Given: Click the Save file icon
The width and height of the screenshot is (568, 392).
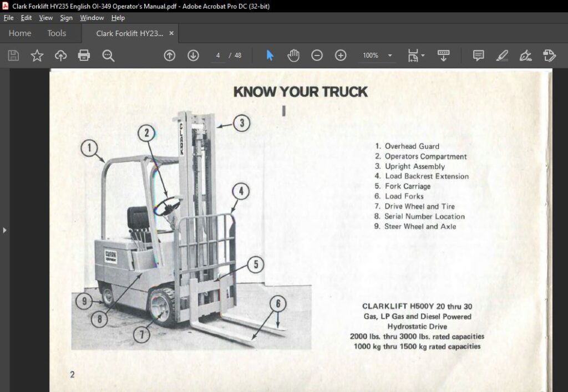Looking at the screenshot, I should (x=13, y=55).
